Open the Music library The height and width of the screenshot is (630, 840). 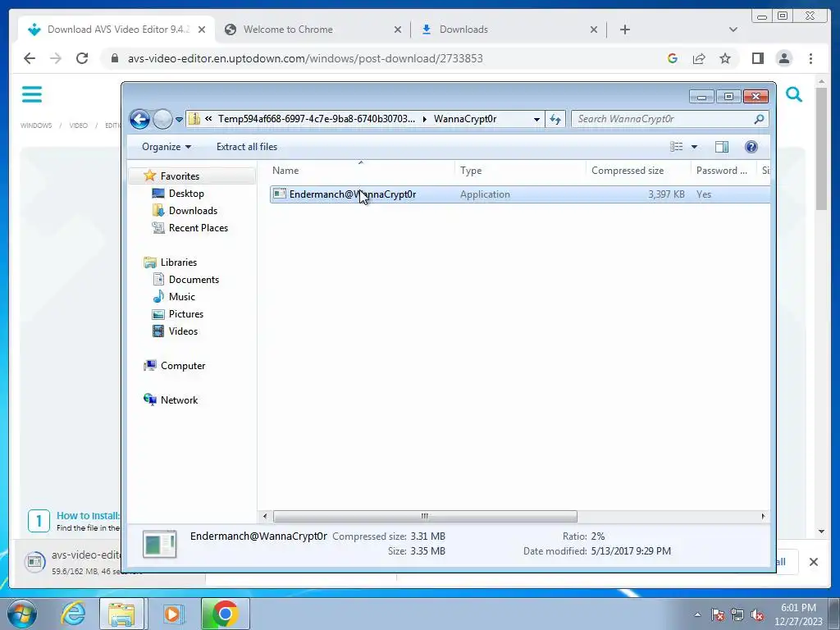click(181, 297)
